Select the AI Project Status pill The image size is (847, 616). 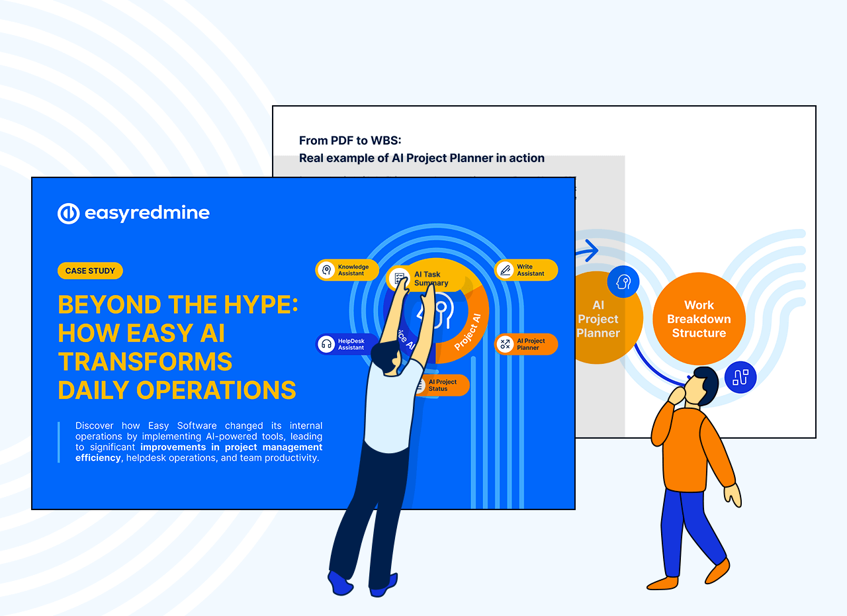(x=443, y=385)
